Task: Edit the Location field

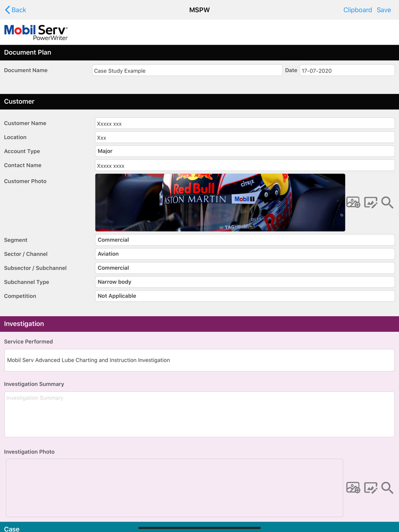Action: [245, 137]
